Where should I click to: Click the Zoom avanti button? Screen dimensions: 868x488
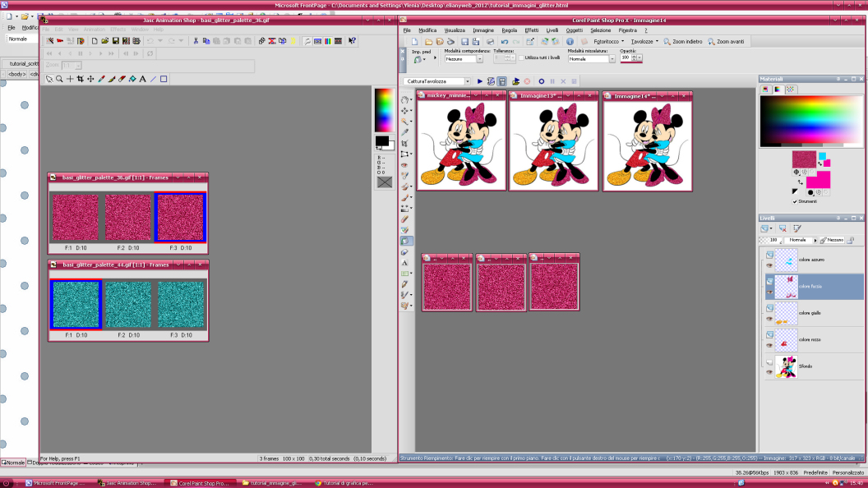click(726, 42)
